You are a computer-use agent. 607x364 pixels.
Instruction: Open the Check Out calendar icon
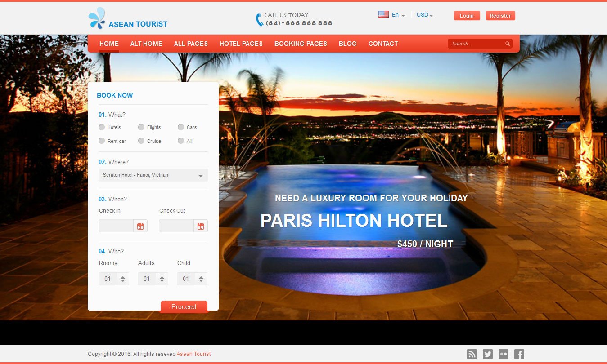click(x=201, y=226)
